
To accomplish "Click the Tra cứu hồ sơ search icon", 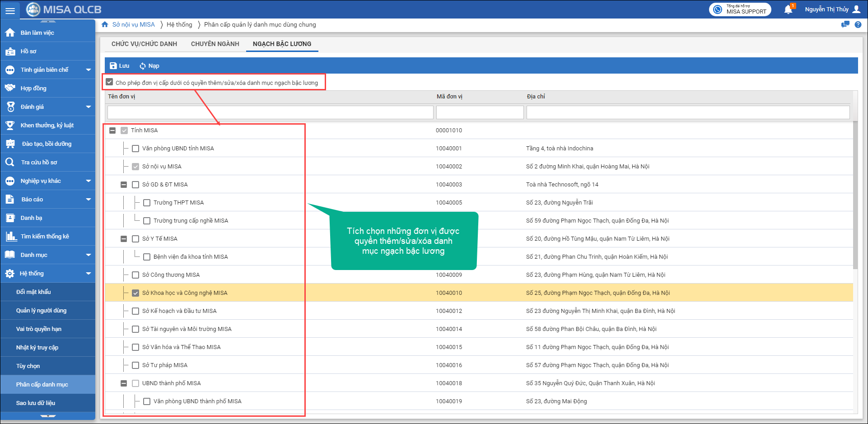I will (10, 162).
